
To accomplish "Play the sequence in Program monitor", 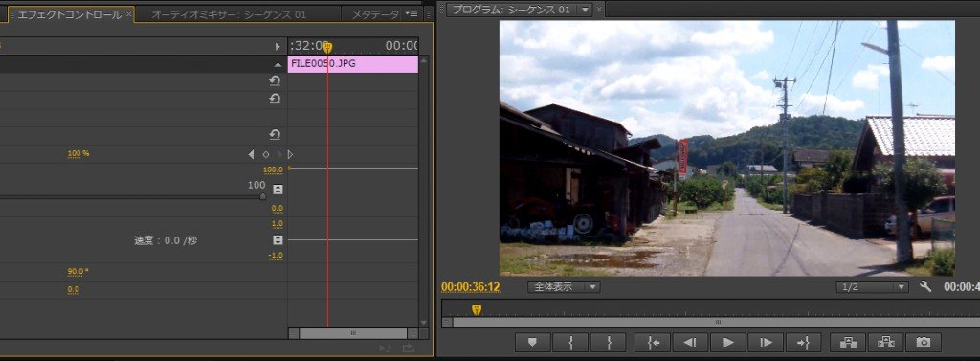I will [727, 342].
